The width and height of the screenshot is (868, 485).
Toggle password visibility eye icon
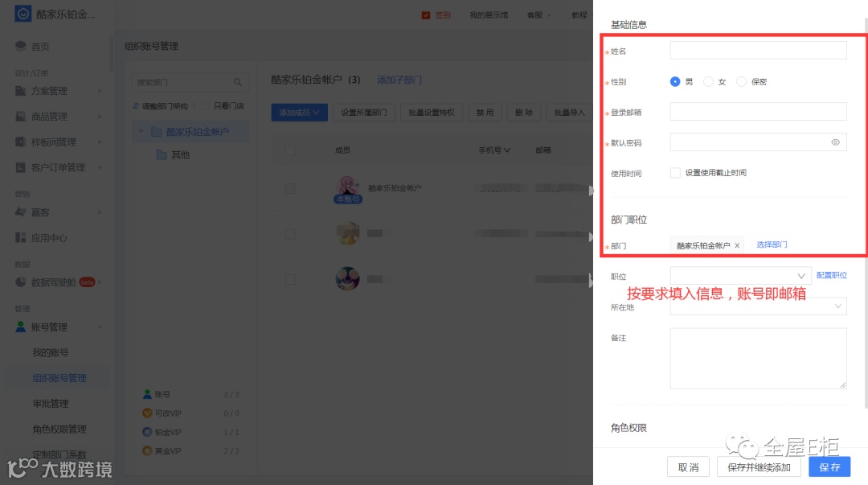click(x=835, y=142)
